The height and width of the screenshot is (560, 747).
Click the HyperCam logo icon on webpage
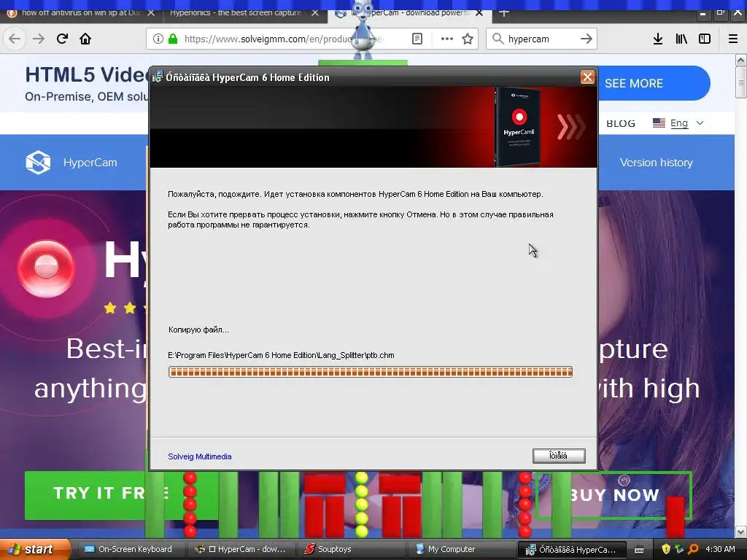pos(38,163)
